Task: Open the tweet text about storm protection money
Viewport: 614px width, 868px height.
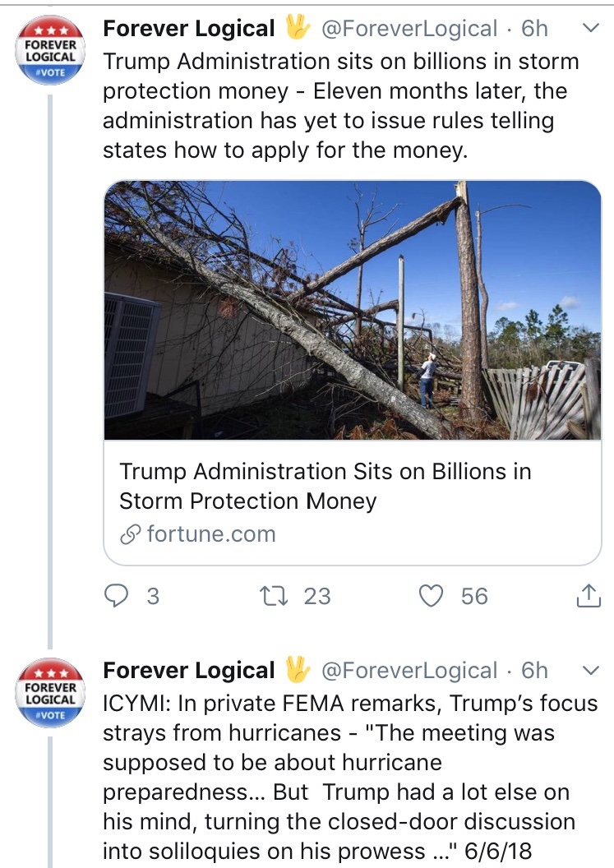Action: click(x=341, y=107)
